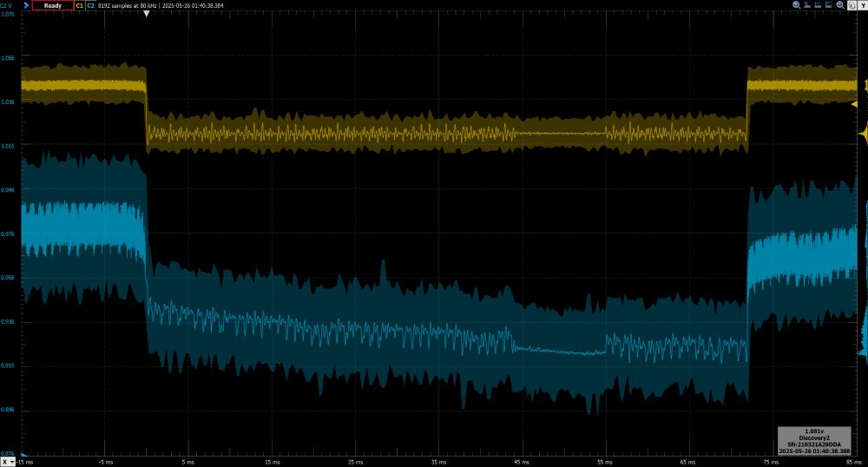Click the second magnifier zoom icon
Screen dimensions: 868x467
pos(840,5)
